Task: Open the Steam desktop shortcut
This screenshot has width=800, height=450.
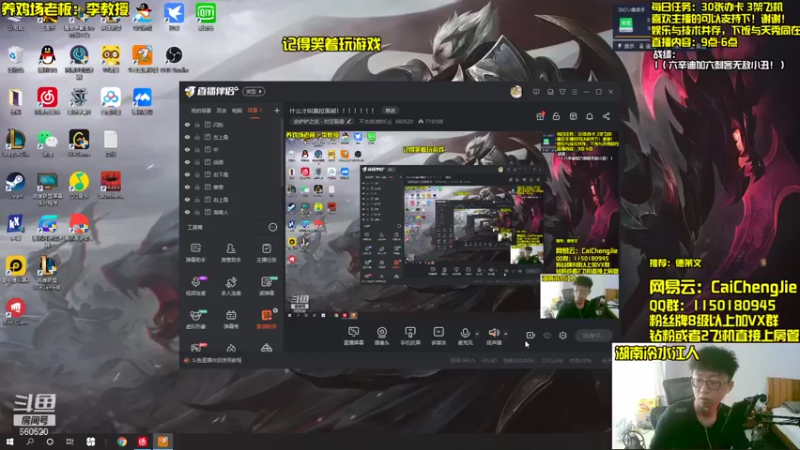Action: [x=15, y=185]
